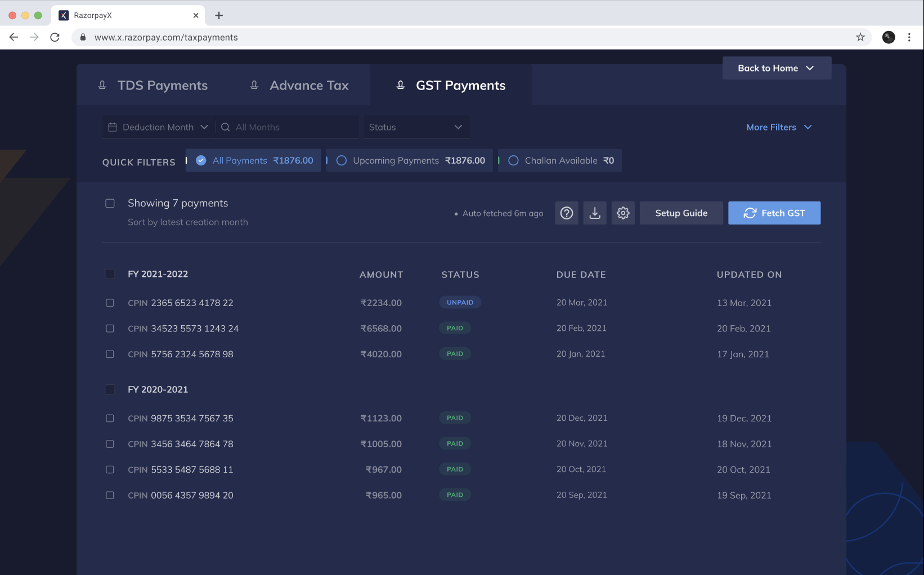924x575 pixels.
Task: Close the RazorpayX browser tab
Action: [196, 15]
